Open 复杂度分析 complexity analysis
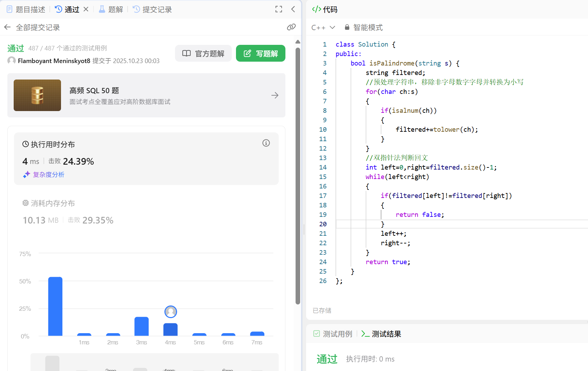This screenshot has width=588, height=371. pyautogui.click(x=44, y=174)
